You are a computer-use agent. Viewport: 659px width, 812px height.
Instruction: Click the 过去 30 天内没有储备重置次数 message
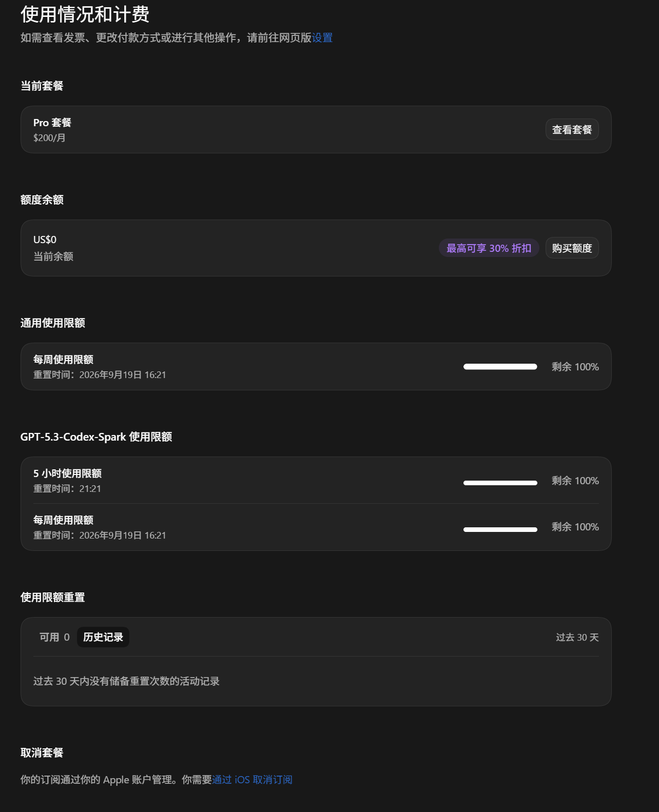pos(126,681)
